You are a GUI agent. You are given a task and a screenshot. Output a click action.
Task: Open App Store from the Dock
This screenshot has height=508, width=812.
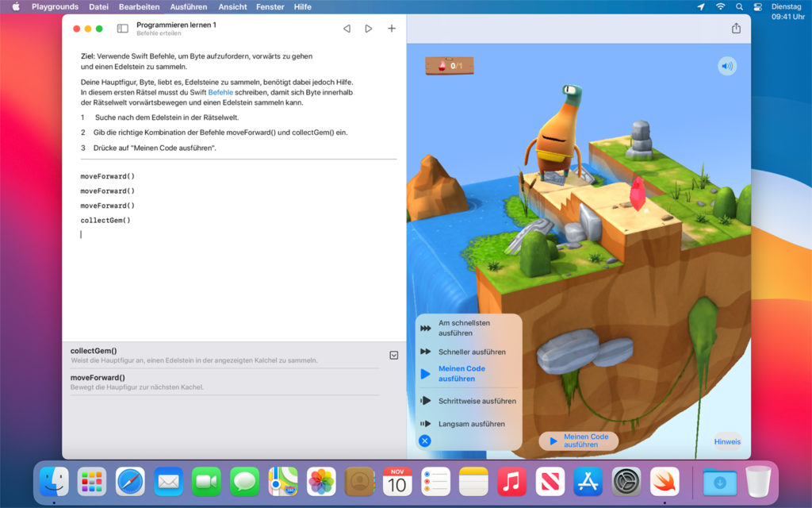[588, 482]
